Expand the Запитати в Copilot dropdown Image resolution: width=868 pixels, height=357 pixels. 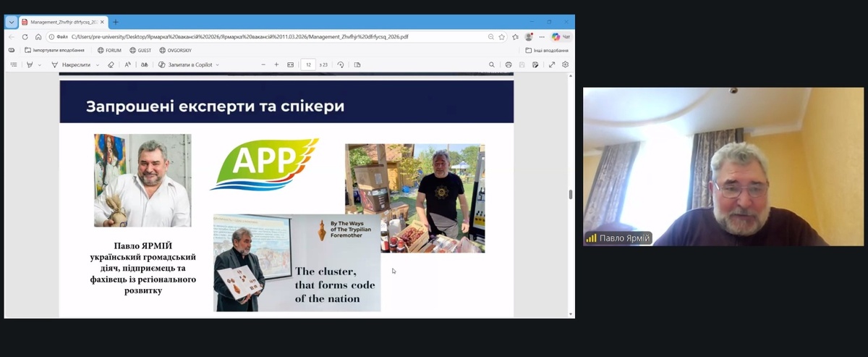point(218,64)
